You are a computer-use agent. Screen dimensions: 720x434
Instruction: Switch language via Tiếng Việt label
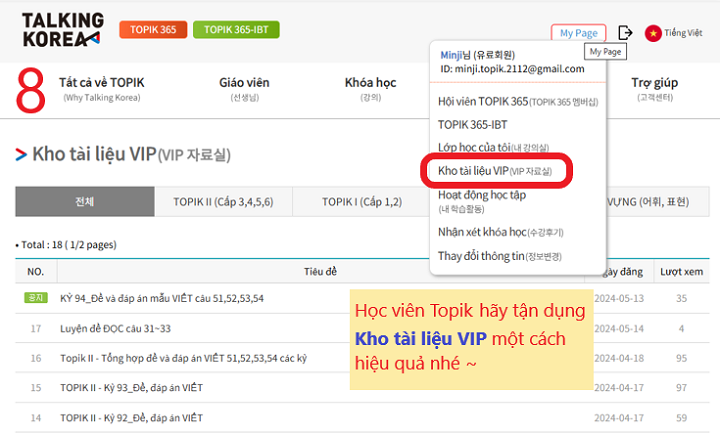[x=683, y=33]
